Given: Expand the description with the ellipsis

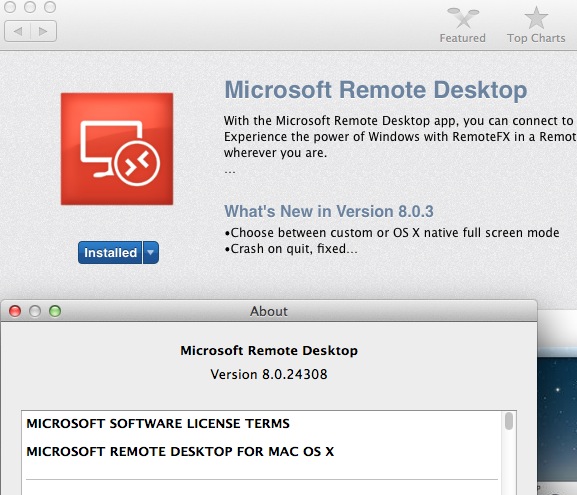Looking at the screenshot, I should (x=230, y=171).
